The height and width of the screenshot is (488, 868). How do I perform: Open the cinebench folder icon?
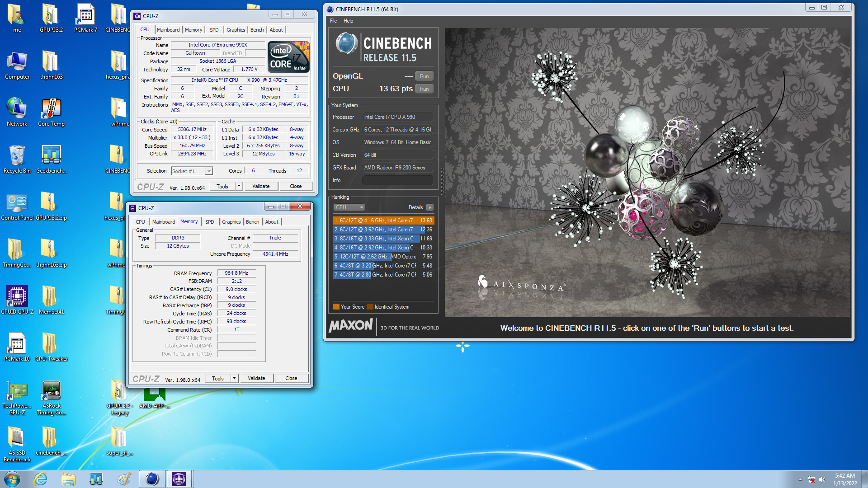pos(51,441)
